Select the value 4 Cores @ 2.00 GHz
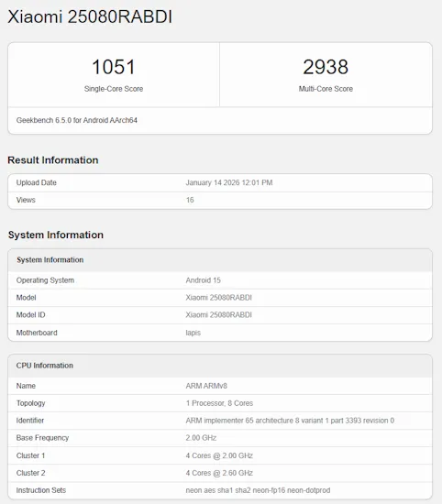 219,455
